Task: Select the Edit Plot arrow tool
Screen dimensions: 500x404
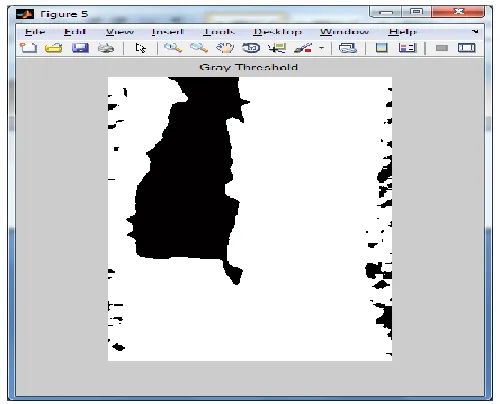Action: (x=140, y=48)
